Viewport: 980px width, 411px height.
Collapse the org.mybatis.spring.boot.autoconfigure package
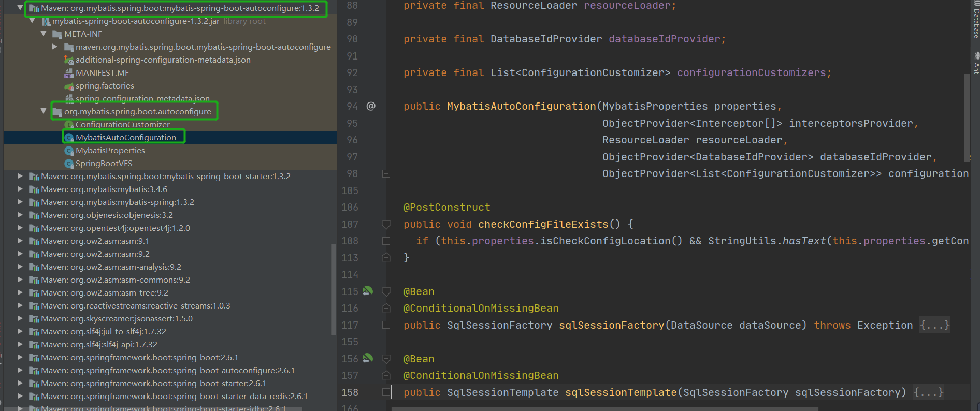point(44,111)
